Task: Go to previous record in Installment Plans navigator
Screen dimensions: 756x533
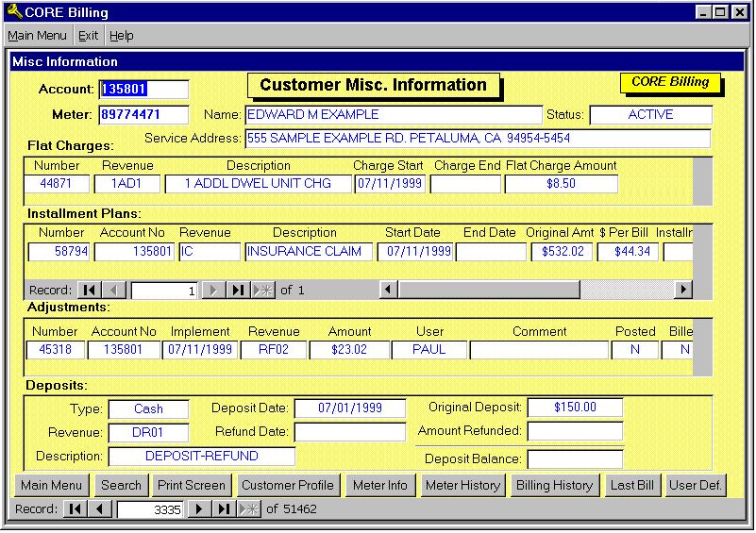Action: (114, 291)
